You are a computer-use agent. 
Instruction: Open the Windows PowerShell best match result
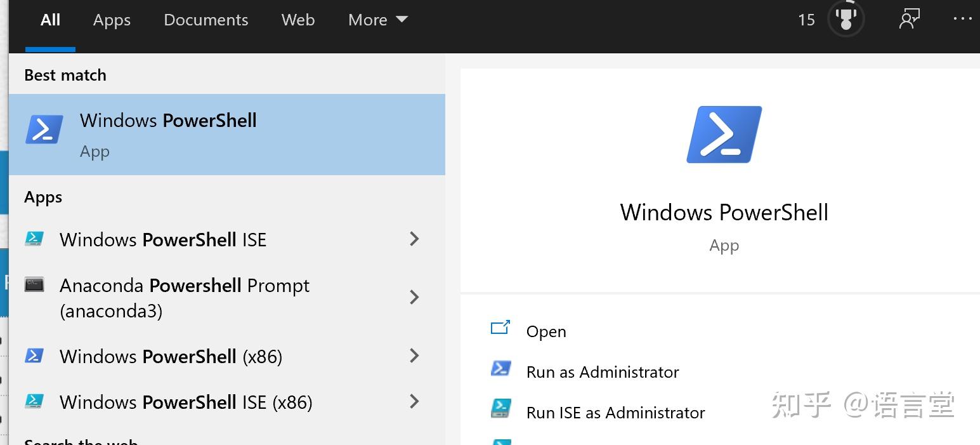[x=227, y=135]
